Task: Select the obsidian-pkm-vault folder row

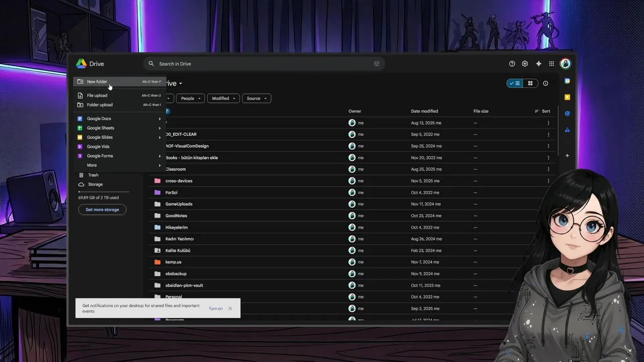Action: point(352,285)
